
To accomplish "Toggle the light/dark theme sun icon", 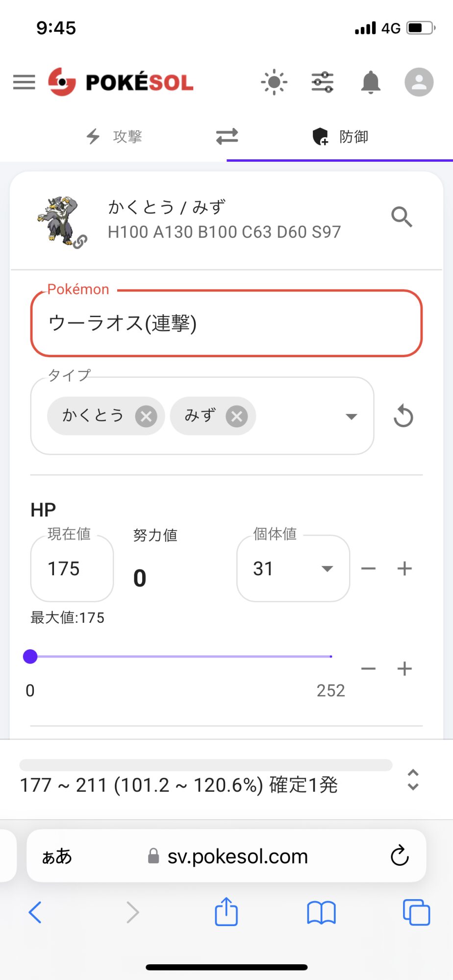I will point(274,82).
